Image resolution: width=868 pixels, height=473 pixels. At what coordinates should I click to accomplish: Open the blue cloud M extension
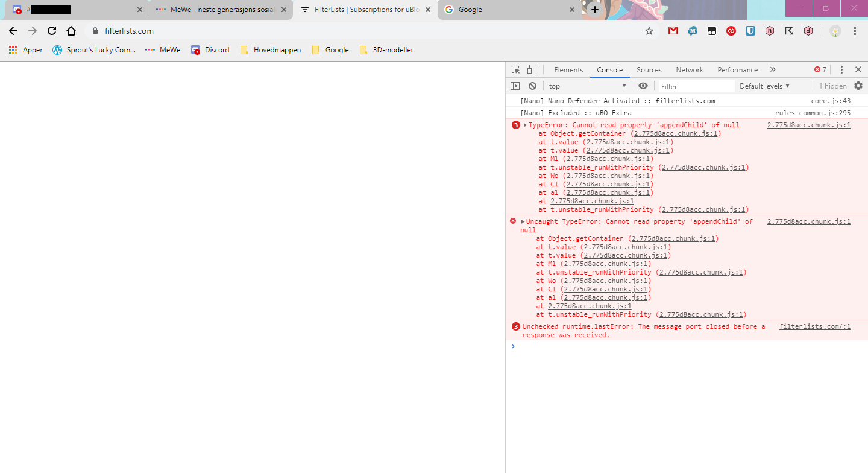(693, 31)
